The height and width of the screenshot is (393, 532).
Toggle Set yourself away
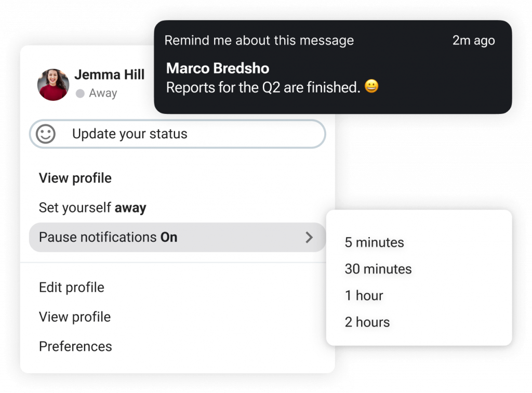coord(92,208)
